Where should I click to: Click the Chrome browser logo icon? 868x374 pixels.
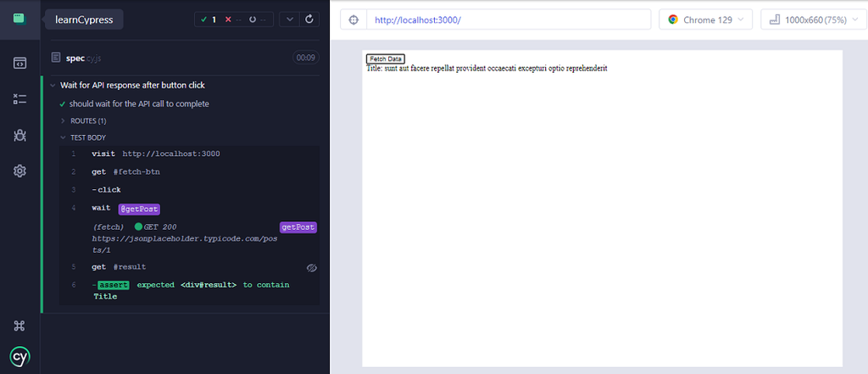pos(673,20)
